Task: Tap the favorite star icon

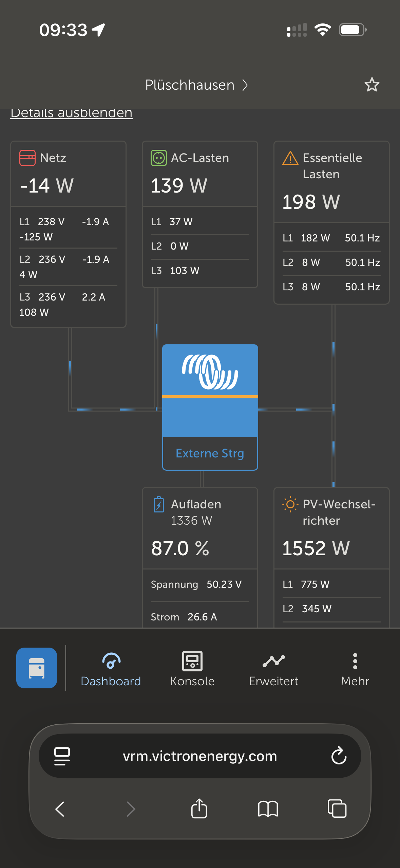Action: [372, 85]
